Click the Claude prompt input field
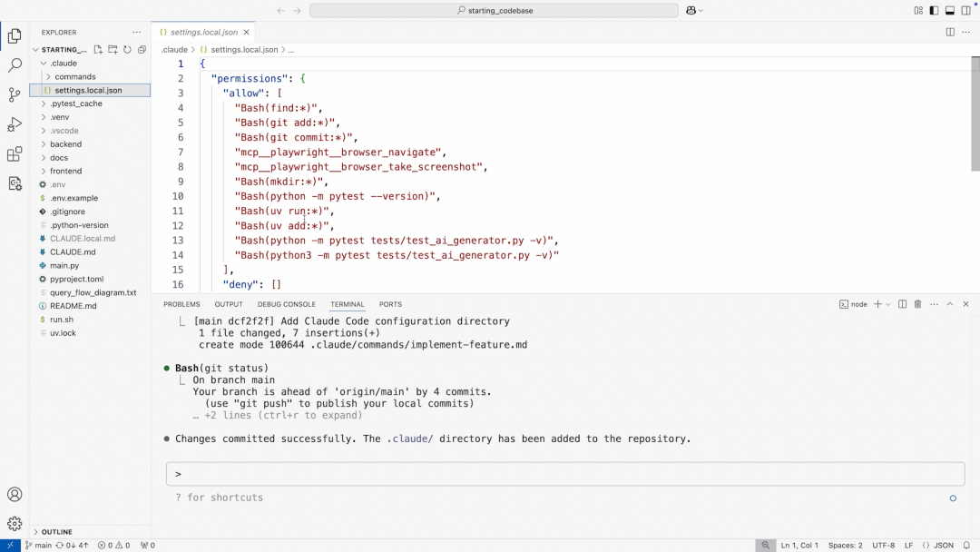Image resolution: width=980 pixels, height=552 pixels. [x=564, y=474]
